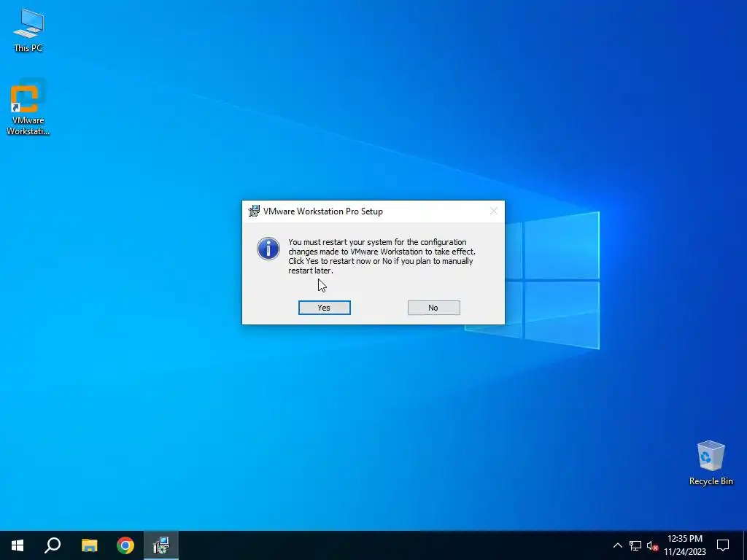This screenshot has height=560, width=747.
Task: Show hidden system tray icons
Action: click(617, 545)
